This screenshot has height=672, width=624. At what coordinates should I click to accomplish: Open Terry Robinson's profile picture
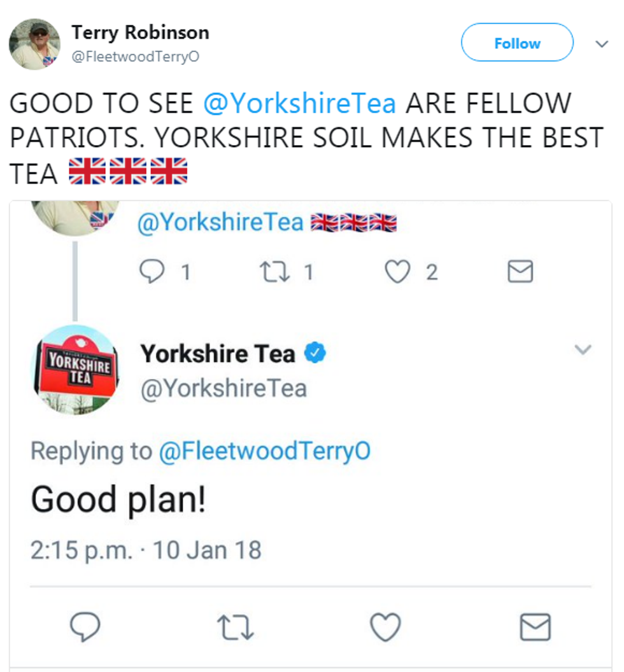coord(34,44)
